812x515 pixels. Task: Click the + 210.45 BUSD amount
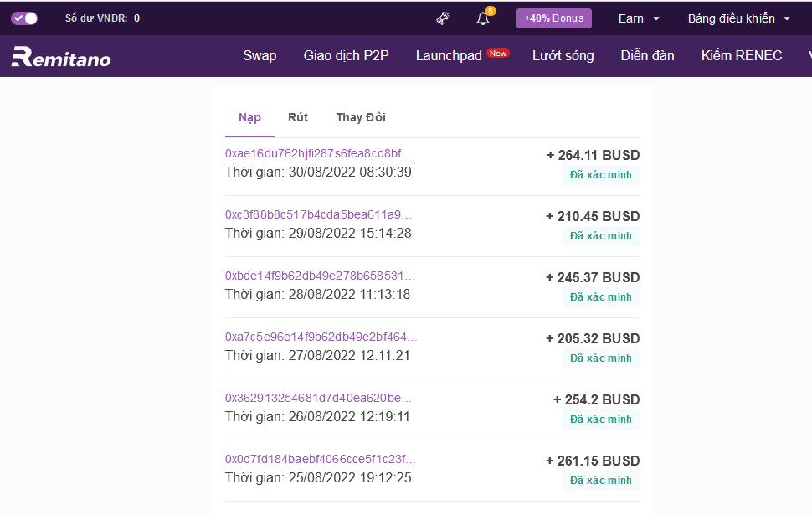[593, 216]
